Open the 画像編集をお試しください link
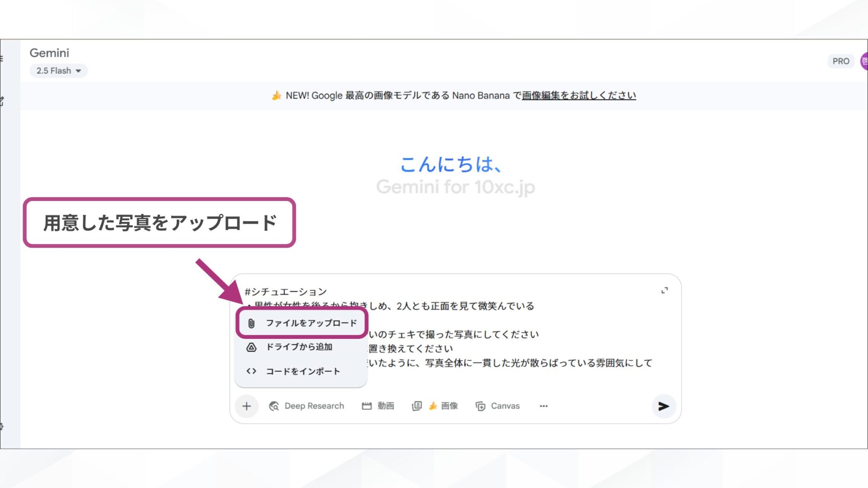868x488 pixels. pyautogui.click(x=579, y=95)
